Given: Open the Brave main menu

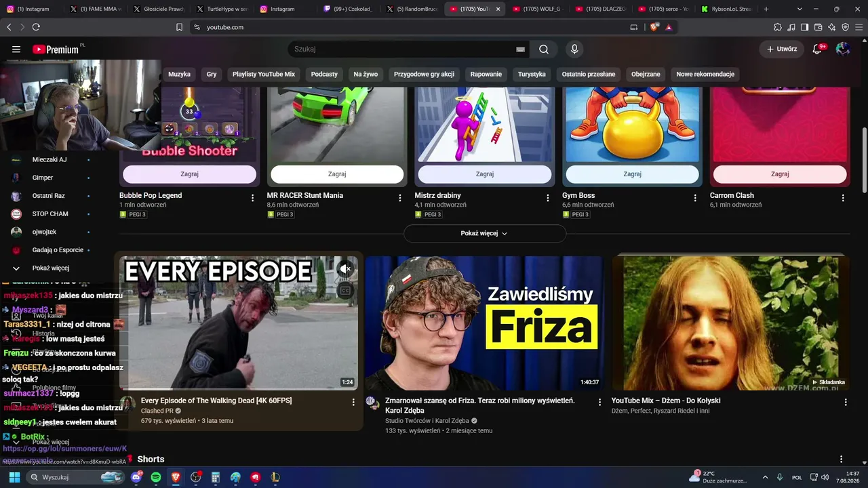Looking at the screenshot, I should click(x=859, y=27).
